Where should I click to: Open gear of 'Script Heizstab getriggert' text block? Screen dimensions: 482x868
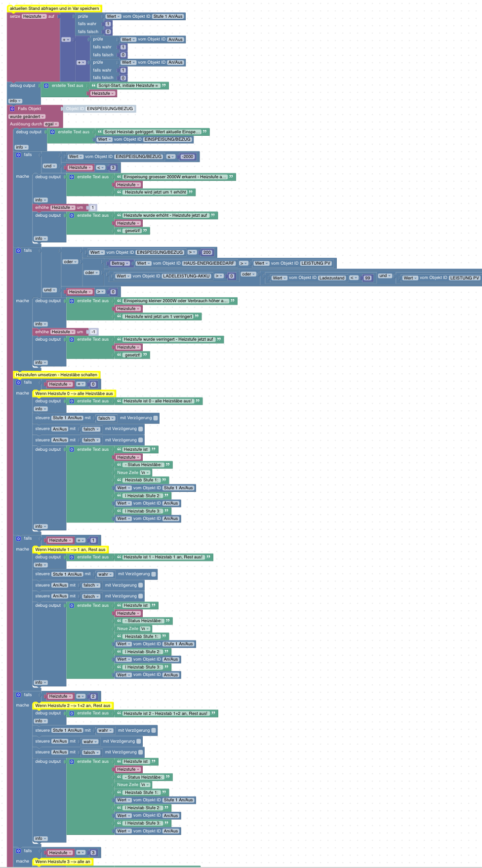(52, 132)
